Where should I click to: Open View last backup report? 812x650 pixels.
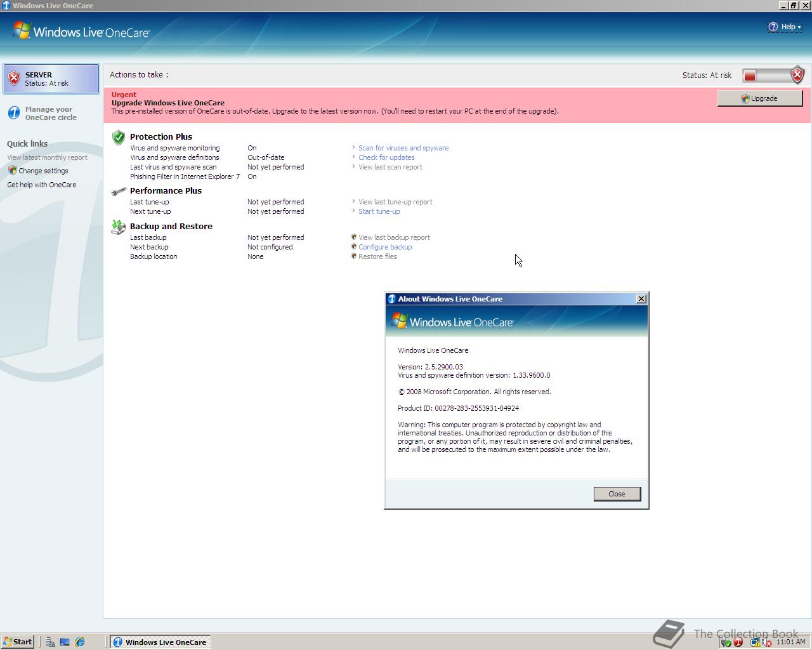click(x=394, y=237)
